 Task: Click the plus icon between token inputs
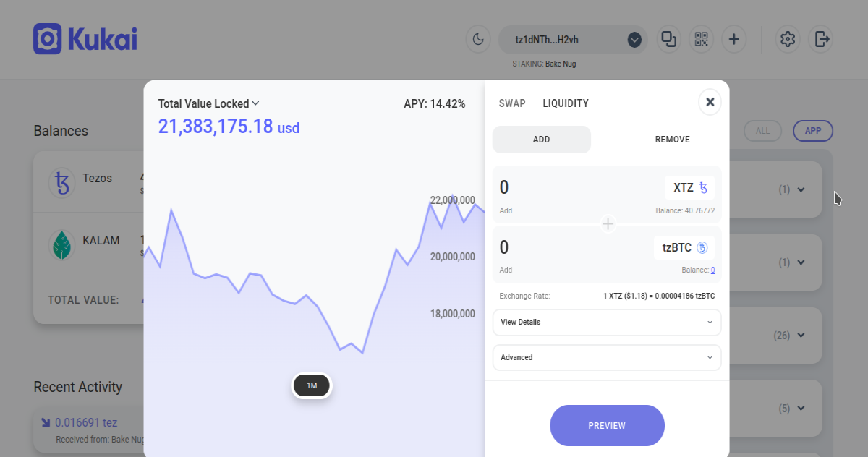[608, 224]
